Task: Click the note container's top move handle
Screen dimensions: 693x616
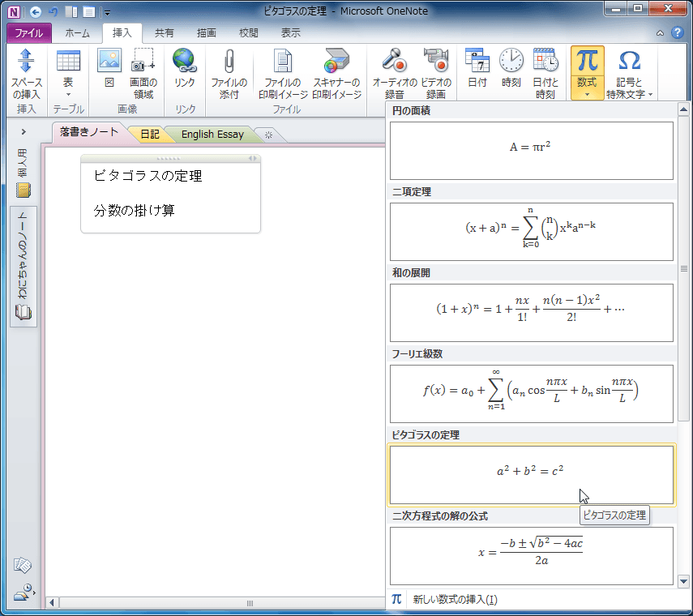Action: (169, 158)
